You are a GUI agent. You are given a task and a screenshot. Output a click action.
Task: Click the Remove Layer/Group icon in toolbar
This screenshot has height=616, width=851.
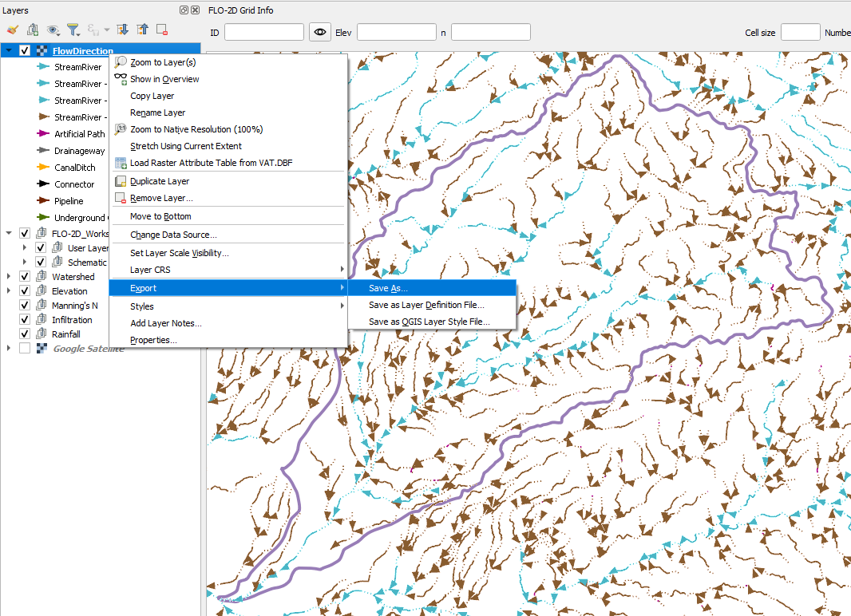[162, 30]
